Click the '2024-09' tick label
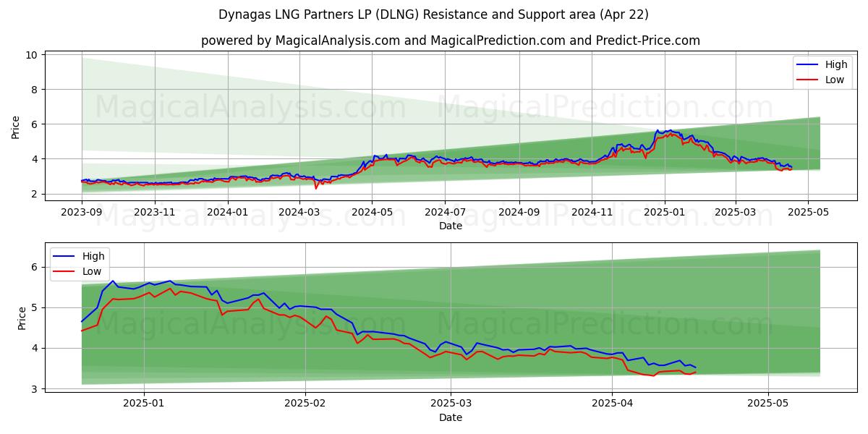This screenshot has width=868, height=434. click(519, 212)
